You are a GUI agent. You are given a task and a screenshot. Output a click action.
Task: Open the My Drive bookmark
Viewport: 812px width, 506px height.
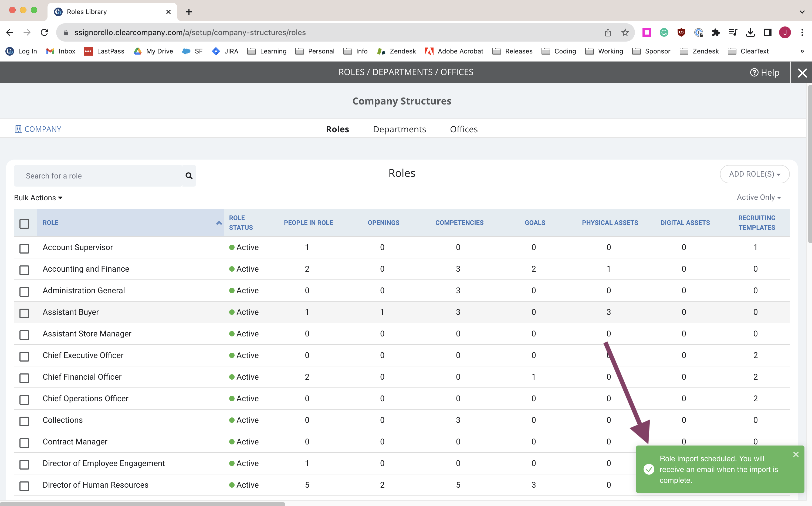coord(153,51)
